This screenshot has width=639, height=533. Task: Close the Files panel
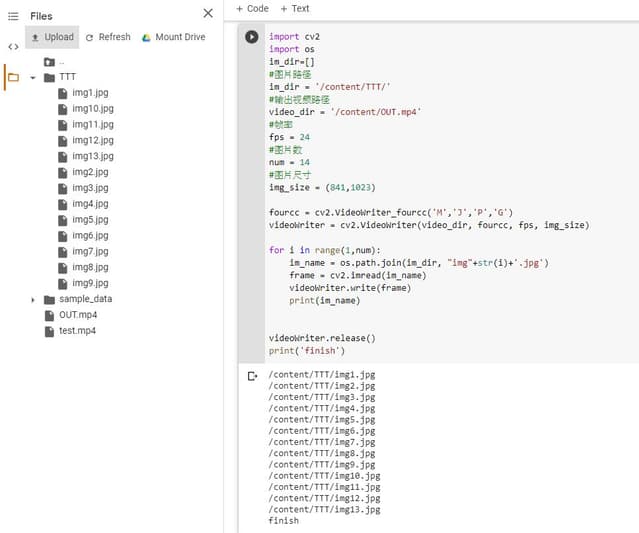(x=208, y=13)
